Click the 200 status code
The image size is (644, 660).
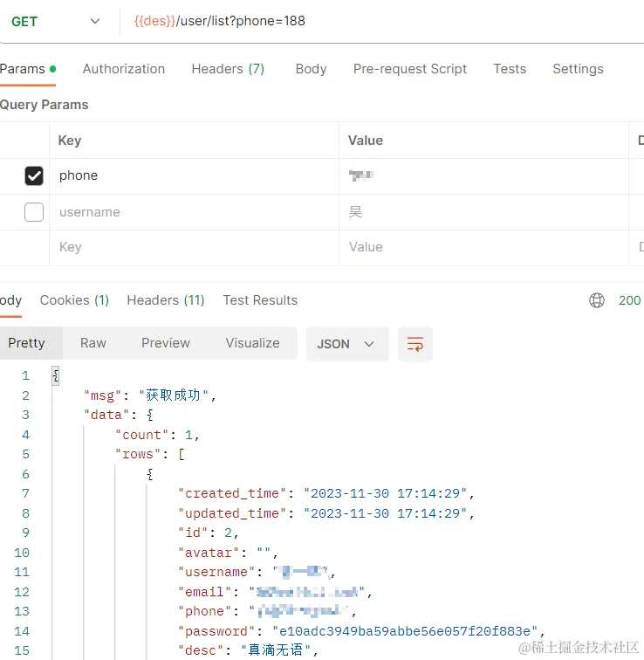click(629, 300)
